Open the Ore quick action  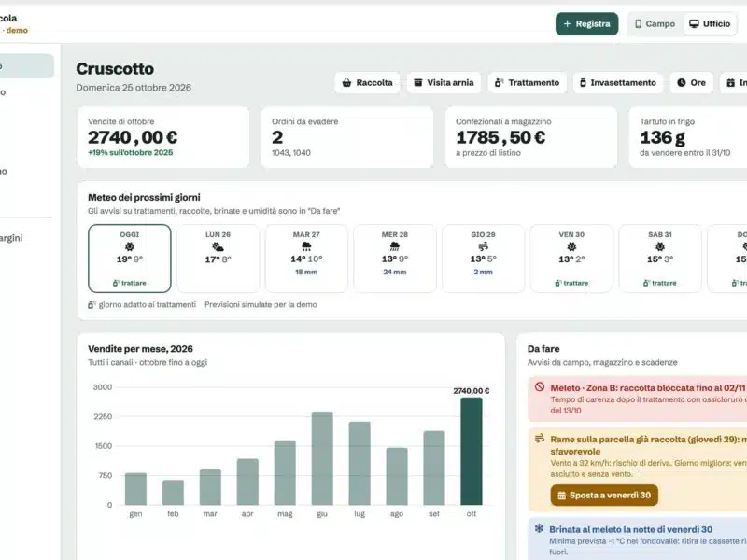pyautogui.click(x=691, y=83)
